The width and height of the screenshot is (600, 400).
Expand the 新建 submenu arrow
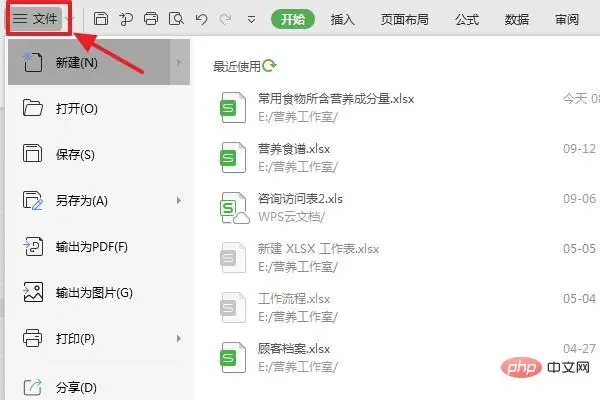point(179,62)
